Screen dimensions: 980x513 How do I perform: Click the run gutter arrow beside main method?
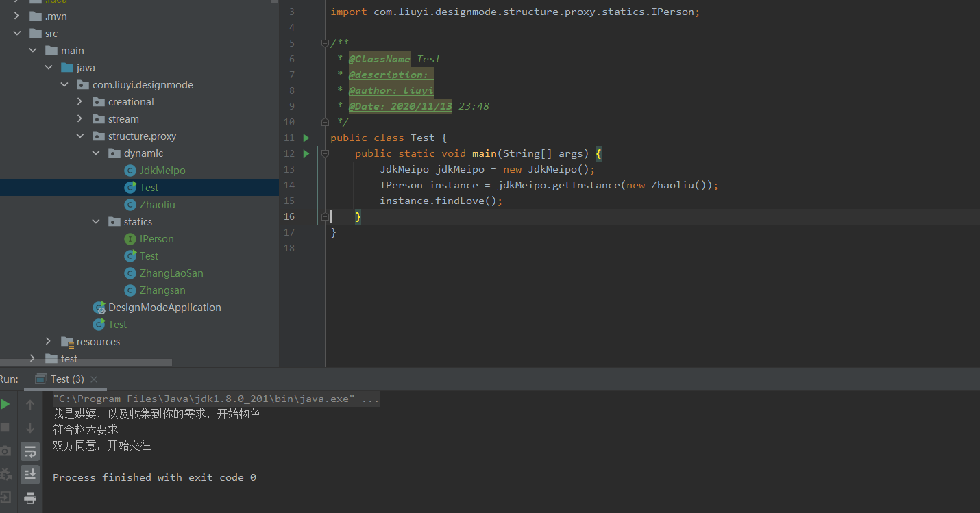coord(306,153)
